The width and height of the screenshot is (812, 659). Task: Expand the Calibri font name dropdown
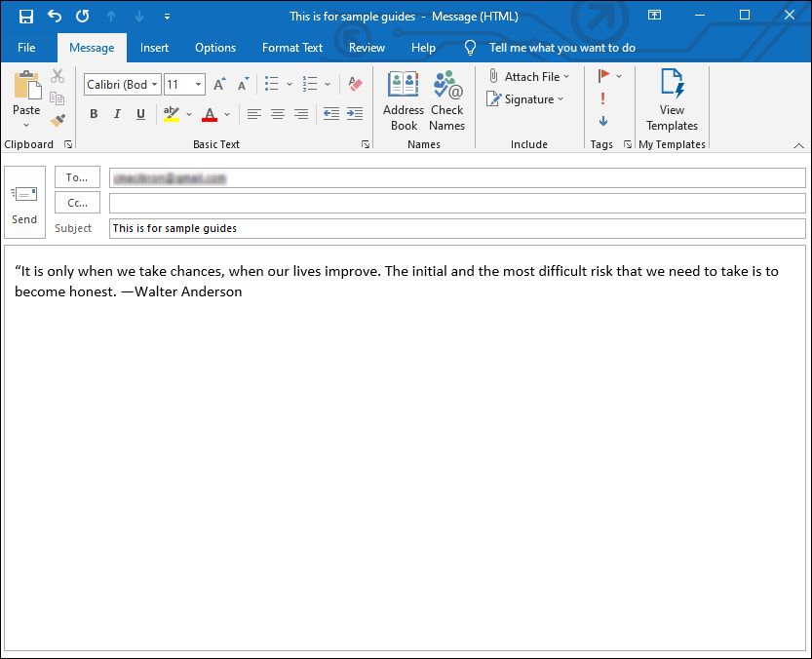click(x=154, y=85)
